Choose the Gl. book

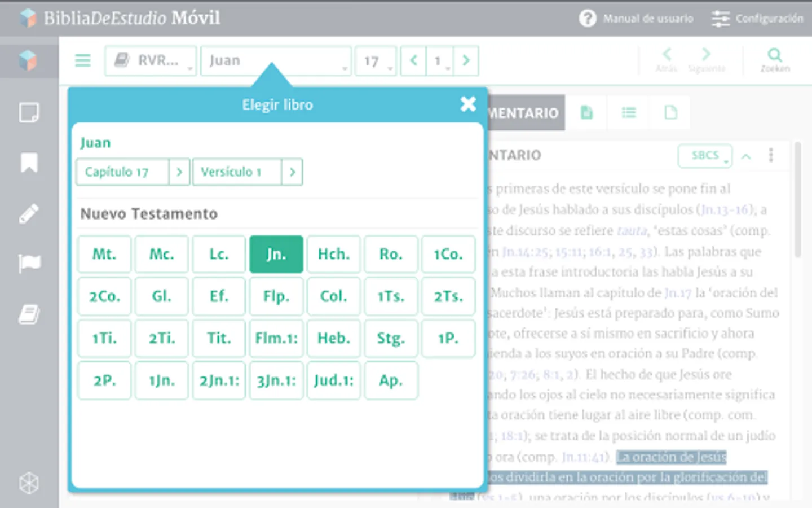coord(162,296)
